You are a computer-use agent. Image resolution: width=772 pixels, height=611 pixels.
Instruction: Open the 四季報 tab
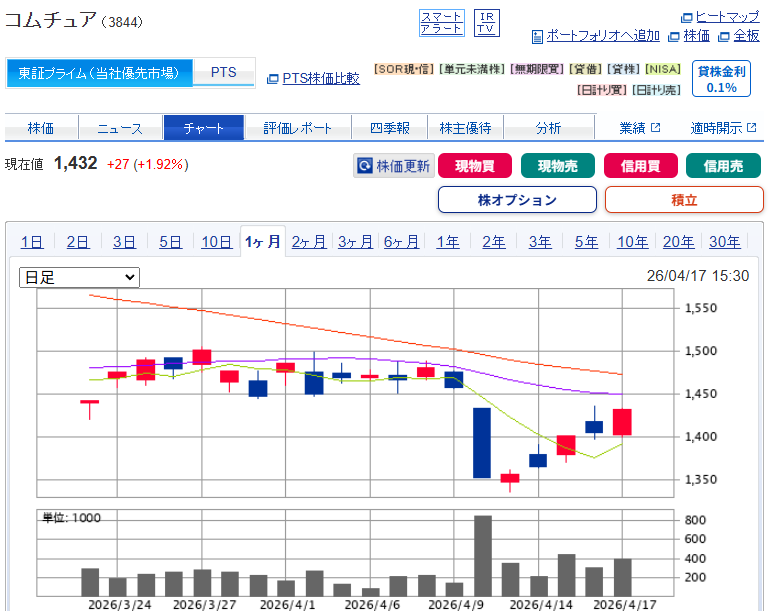pyautogui.click(x=389, y=128)
